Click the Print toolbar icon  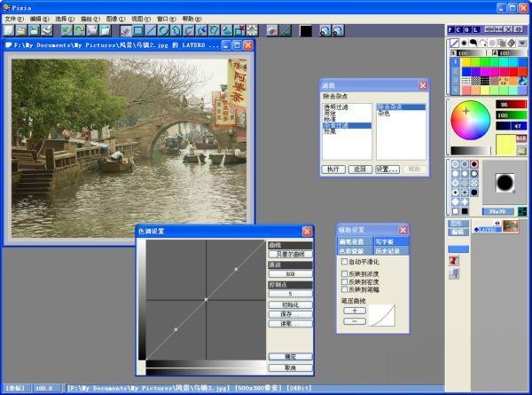click(x=47, y=31)
